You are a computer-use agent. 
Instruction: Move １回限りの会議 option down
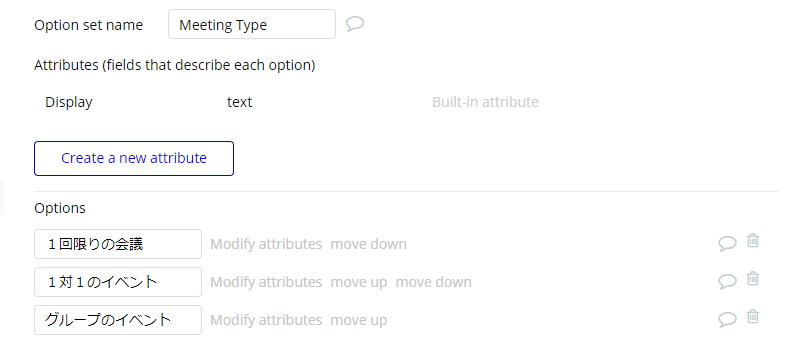(369, 244)
